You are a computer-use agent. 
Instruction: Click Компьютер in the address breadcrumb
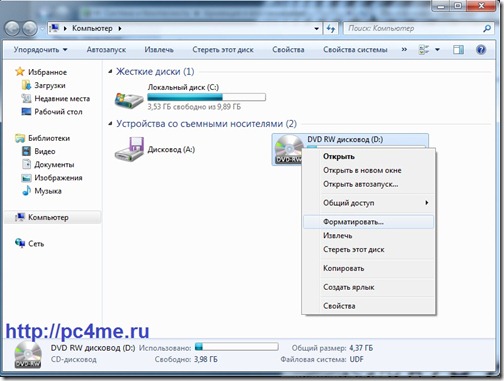92,29
